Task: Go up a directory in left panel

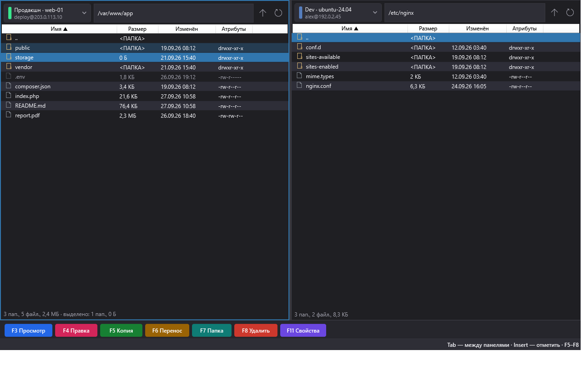Action: [x=263, y=13]
